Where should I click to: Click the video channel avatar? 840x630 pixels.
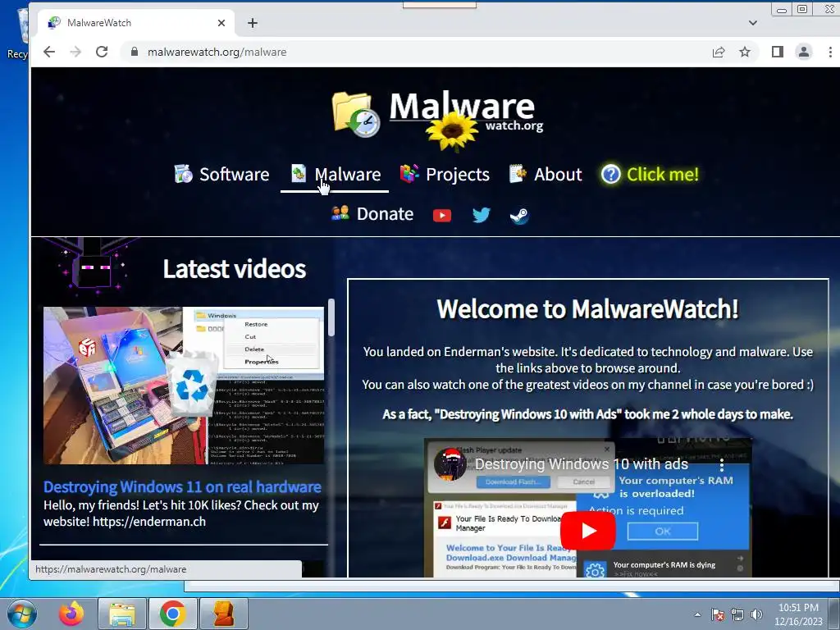450,464
